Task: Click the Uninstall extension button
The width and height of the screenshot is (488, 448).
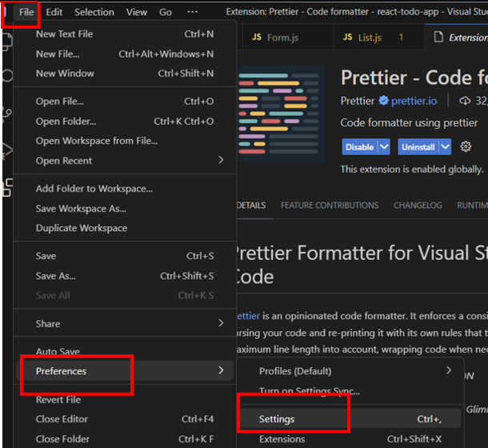Action: pos(418,147)
